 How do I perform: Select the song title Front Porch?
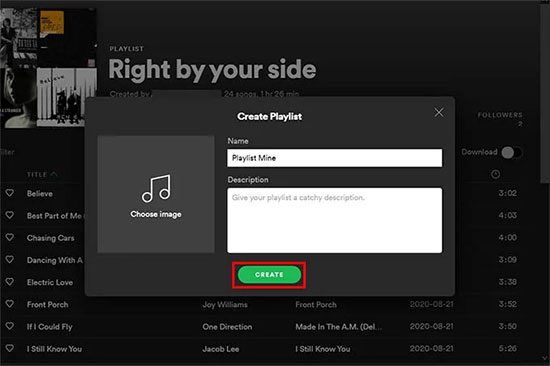pos(48,305)
